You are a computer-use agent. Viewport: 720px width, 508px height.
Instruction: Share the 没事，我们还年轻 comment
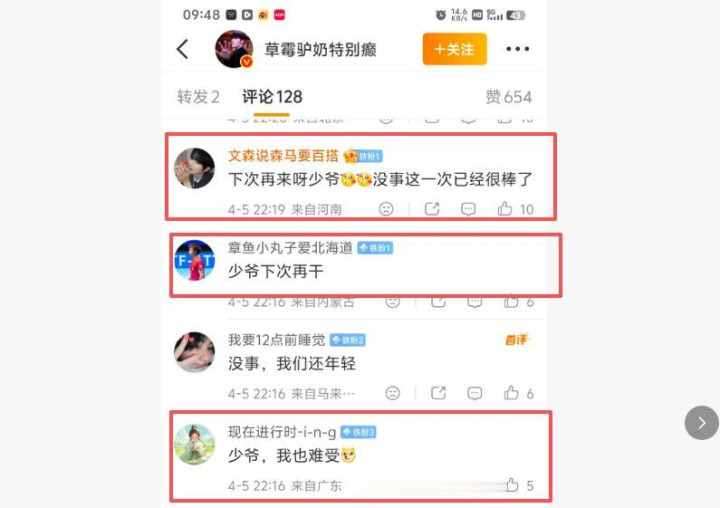tap(438, 393)
